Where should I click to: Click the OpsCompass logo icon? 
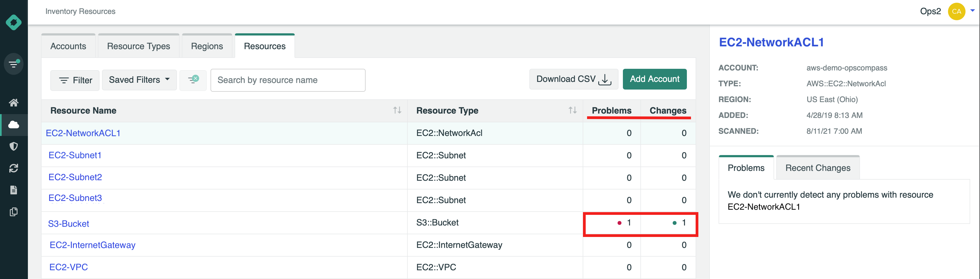(14, 22)
